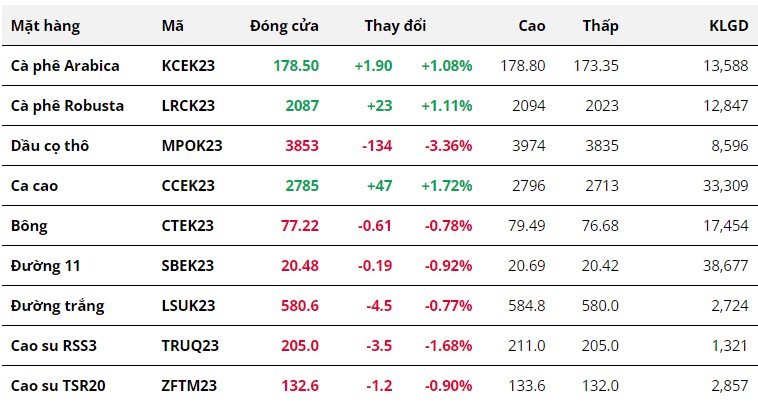Select the Cà phê Arabica row name
This screenshot has height=402, width=758.
click(x=65, y=65)
